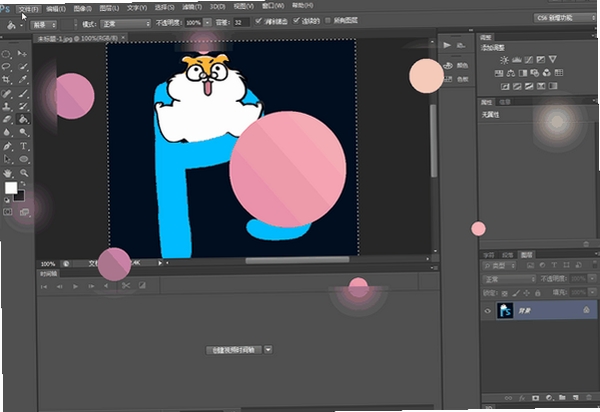Screen dimensions: 600x412
Task: Select the Pen tool
Action: pyautogui.click(x=7, y=146)
